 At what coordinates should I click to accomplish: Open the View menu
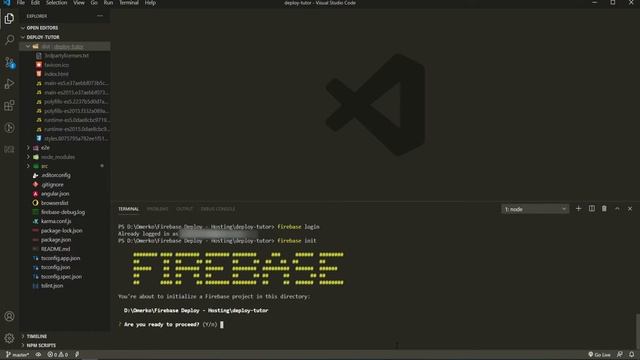(x=79, y=3)
